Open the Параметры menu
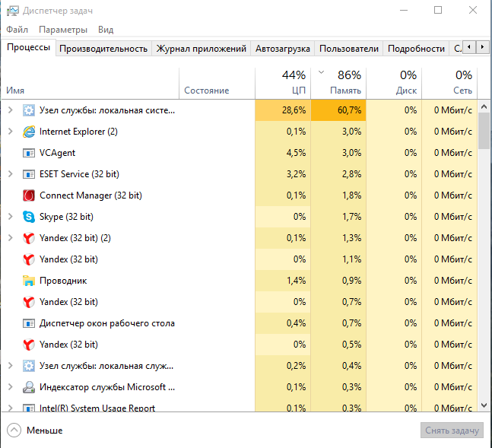This screenshot has height=448, width=492. click(63, 30)
